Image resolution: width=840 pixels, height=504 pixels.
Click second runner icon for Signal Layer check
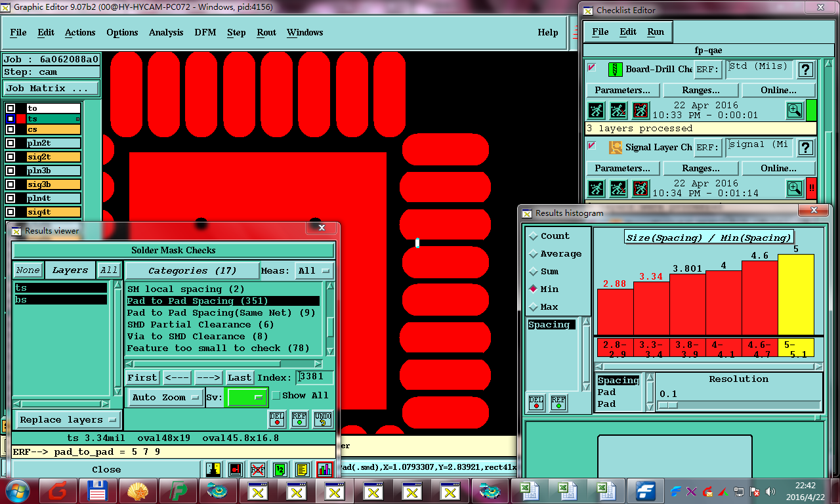coord(619,188)
